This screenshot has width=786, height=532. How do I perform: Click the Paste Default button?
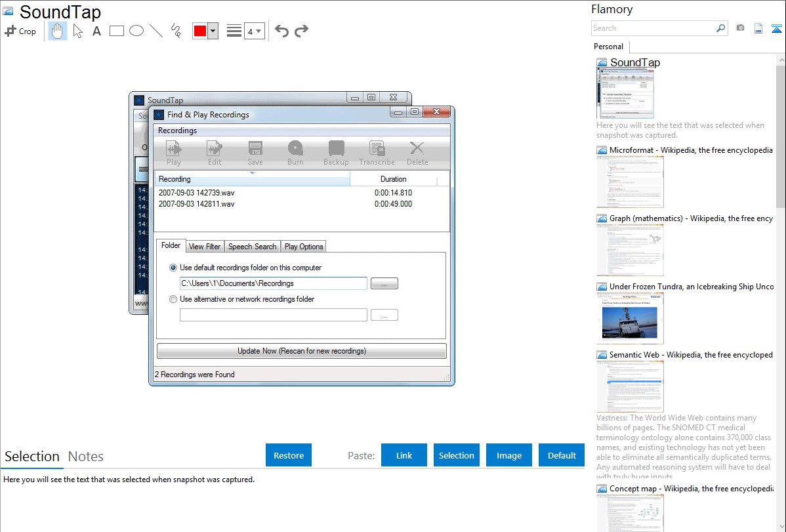pos(562,455)
